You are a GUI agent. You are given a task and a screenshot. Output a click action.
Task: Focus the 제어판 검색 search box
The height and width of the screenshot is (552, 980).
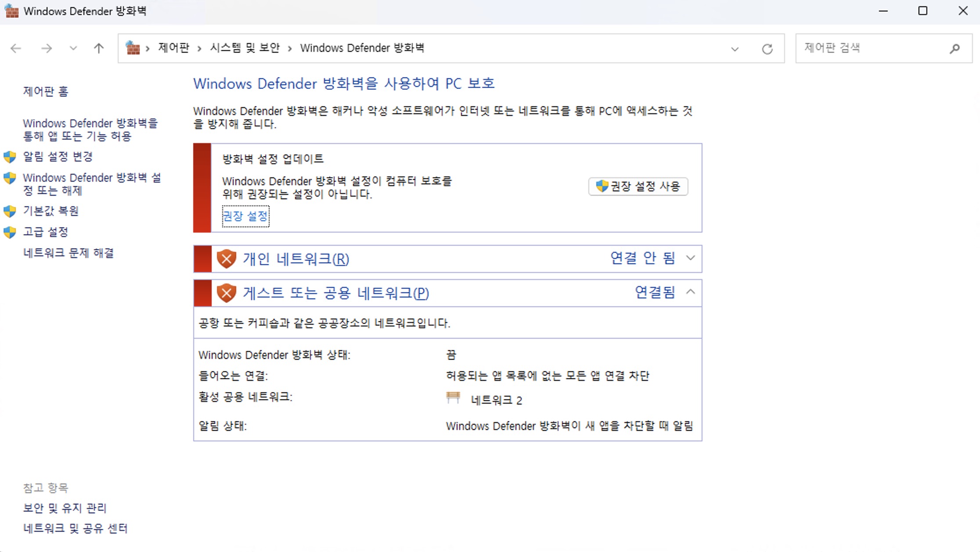point(883,48)
